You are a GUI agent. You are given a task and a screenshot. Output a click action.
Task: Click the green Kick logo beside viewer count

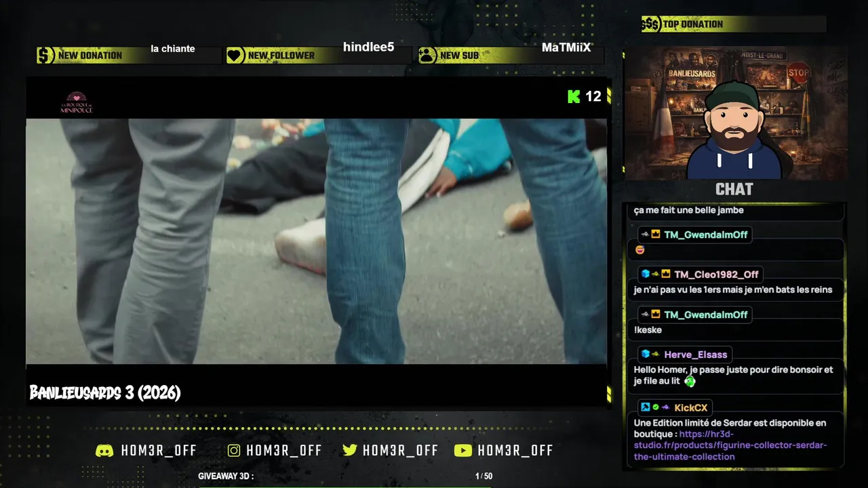574,96
